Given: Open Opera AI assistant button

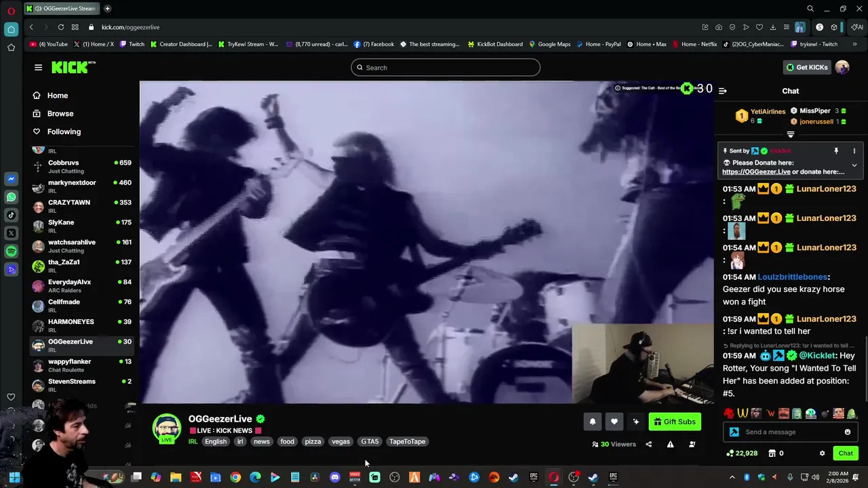Looking at the screenshot, I should (857, 27).
